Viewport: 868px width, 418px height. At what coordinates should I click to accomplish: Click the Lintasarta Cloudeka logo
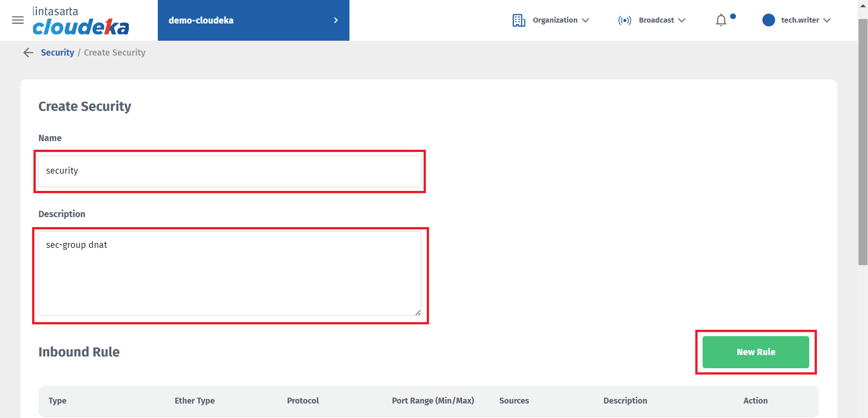(80, 21)
